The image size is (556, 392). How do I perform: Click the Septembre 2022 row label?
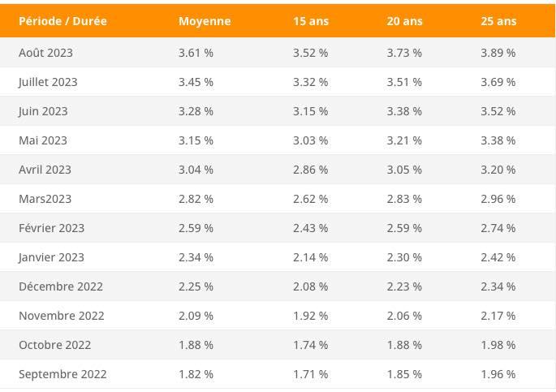click(62, 374)
